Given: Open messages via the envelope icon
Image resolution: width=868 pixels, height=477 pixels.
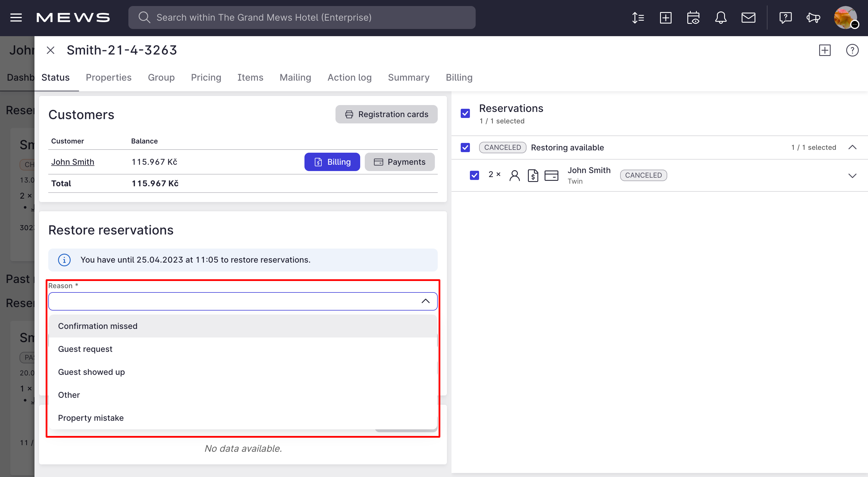Looking at the screenshot, I should click(x=749, y=18).
